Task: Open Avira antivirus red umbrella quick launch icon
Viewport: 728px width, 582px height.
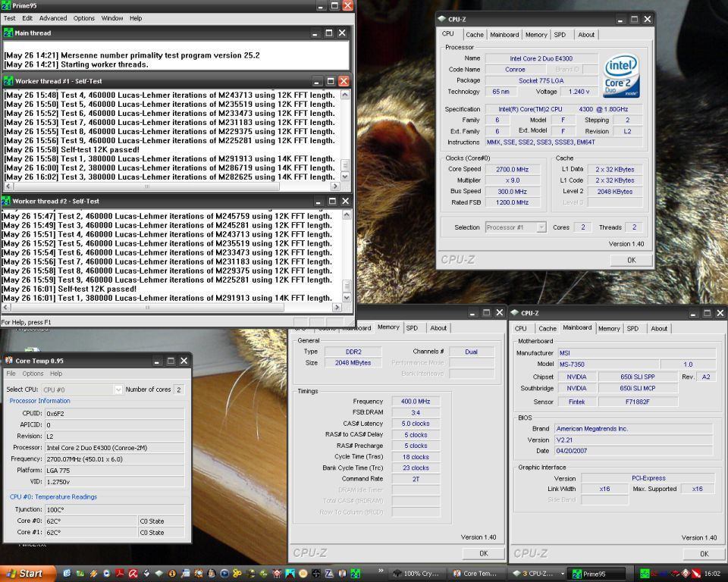Action: click(133, 573)
